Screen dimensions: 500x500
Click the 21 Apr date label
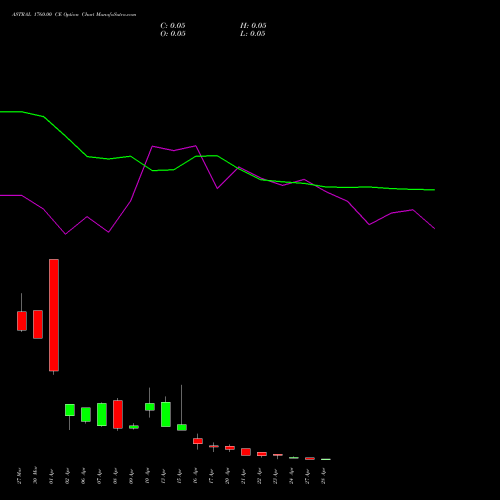pos(243,476)
